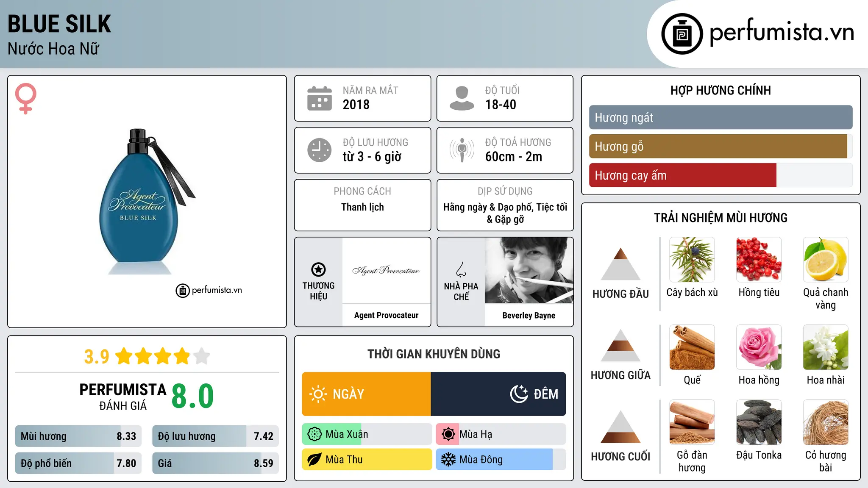
Task: Click the sun icon for Mùa Hạ
Action: point(448,434)
